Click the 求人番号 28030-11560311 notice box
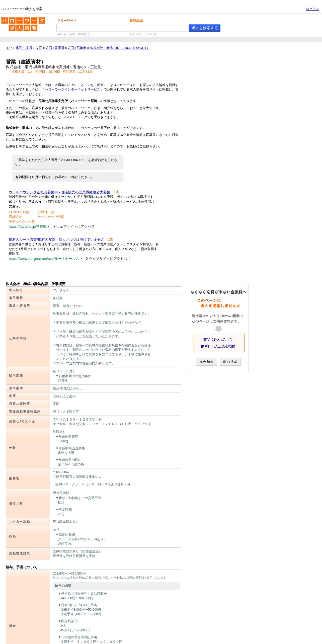This screenshot has width=322, height=644. click(68, 162)
